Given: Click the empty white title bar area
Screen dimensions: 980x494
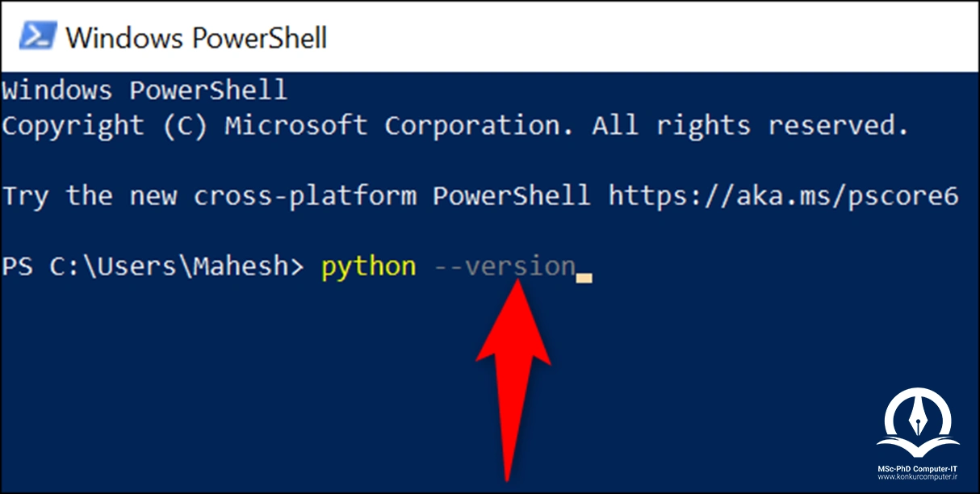Looking at the screenshot, I should (646, 37).
